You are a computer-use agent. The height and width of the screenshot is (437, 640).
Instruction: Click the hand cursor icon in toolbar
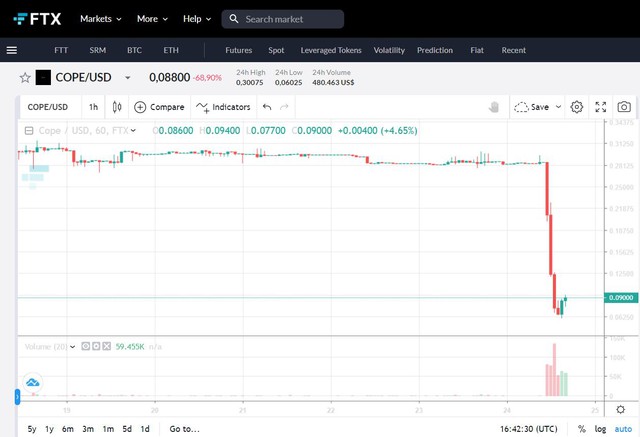(493, 107)
